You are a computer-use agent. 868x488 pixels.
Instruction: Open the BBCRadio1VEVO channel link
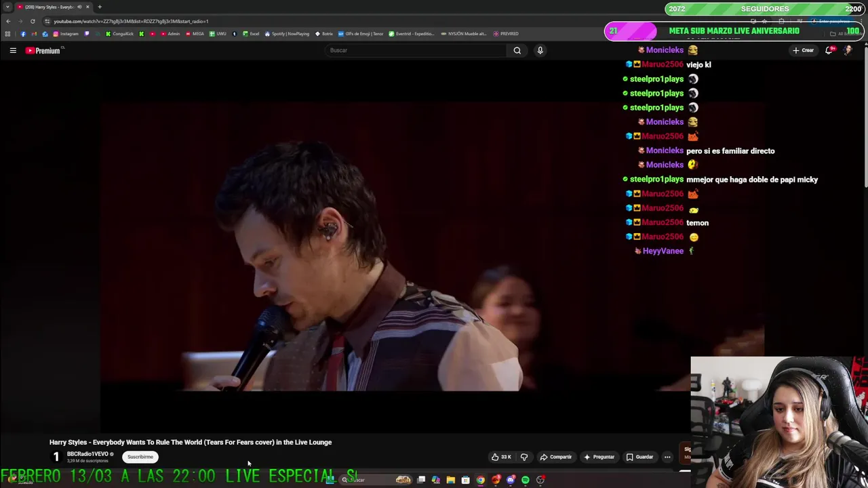point(87,454)
